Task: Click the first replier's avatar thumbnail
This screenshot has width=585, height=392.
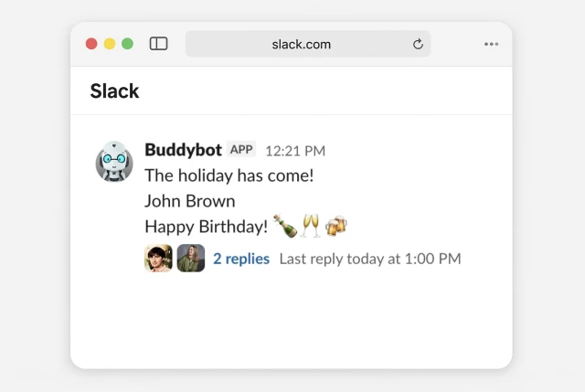Action: pyautogui.click(x=158, y=258)
